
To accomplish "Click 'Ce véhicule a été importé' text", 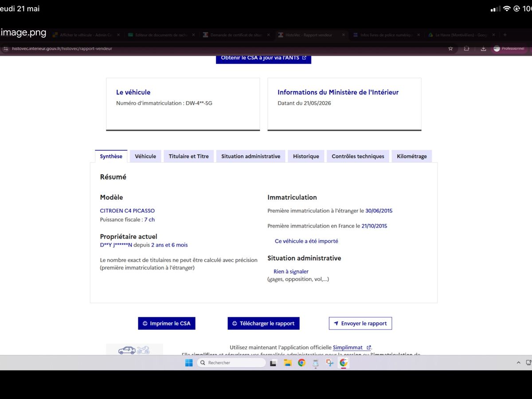I will [x=306, y=241].
